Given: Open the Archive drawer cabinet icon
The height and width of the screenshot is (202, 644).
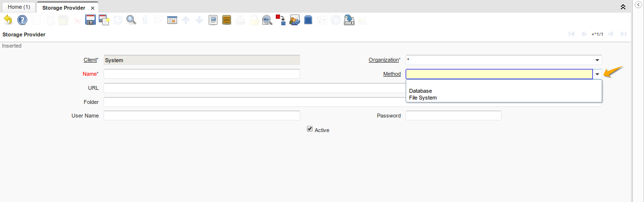Looking at the screenshot, I should tap(226, 20).
